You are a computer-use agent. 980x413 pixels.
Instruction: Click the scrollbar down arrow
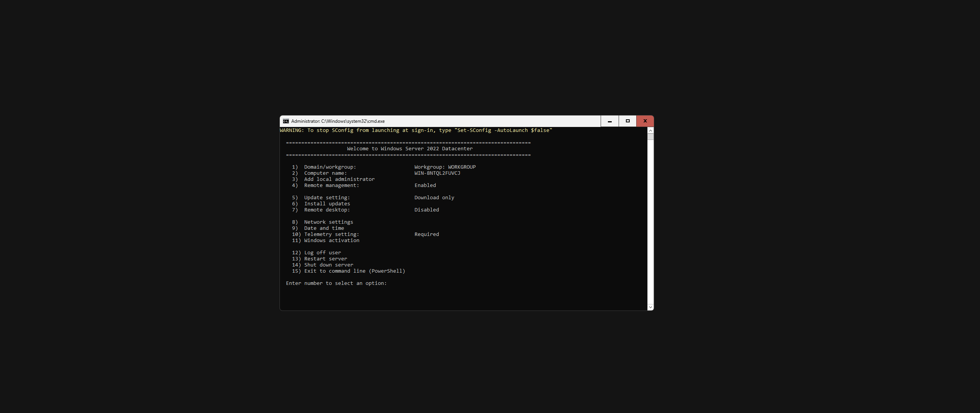tap(650, 307)
